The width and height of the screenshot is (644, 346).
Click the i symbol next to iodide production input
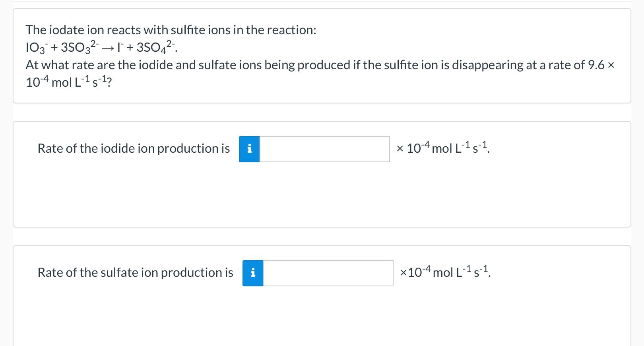pyautogui.click(x=249, y=149)
